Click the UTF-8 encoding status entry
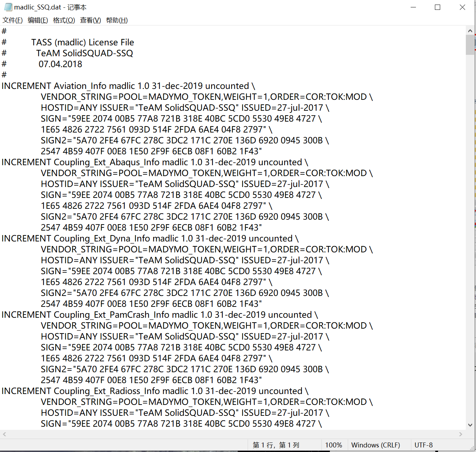This screenshot has height=452, width=476. [x=424, y=445]
